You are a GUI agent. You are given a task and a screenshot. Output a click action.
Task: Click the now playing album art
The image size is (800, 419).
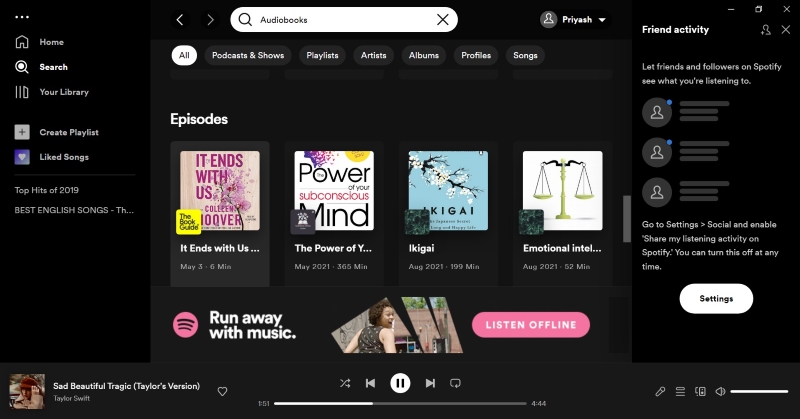[x=27, y=391]
